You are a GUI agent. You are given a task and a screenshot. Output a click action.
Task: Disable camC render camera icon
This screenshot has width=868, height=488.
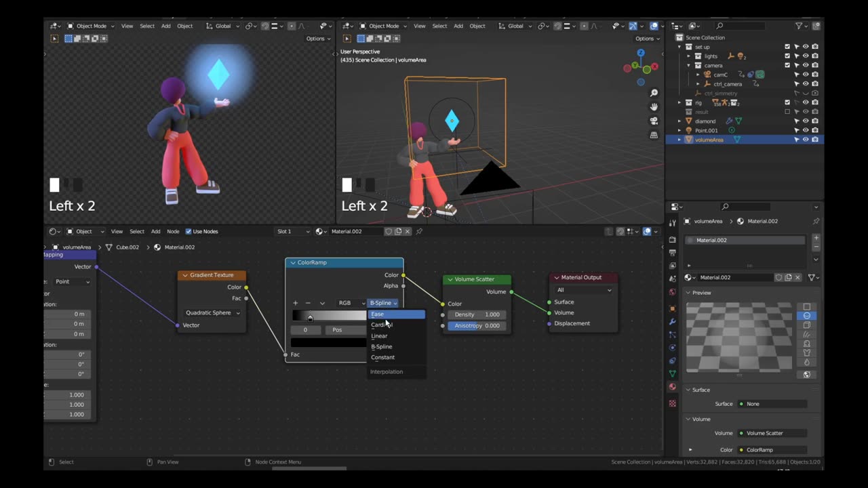point(815,75)
